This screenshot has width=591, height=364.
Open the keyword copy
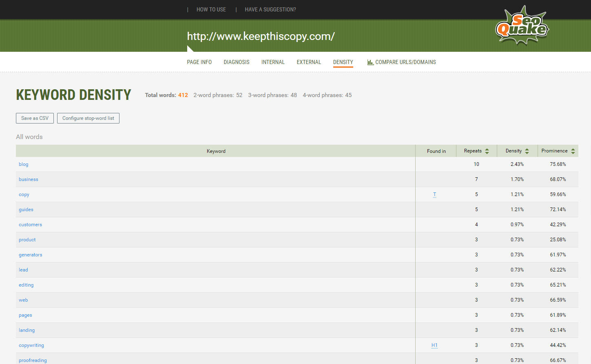coord(24,194)
